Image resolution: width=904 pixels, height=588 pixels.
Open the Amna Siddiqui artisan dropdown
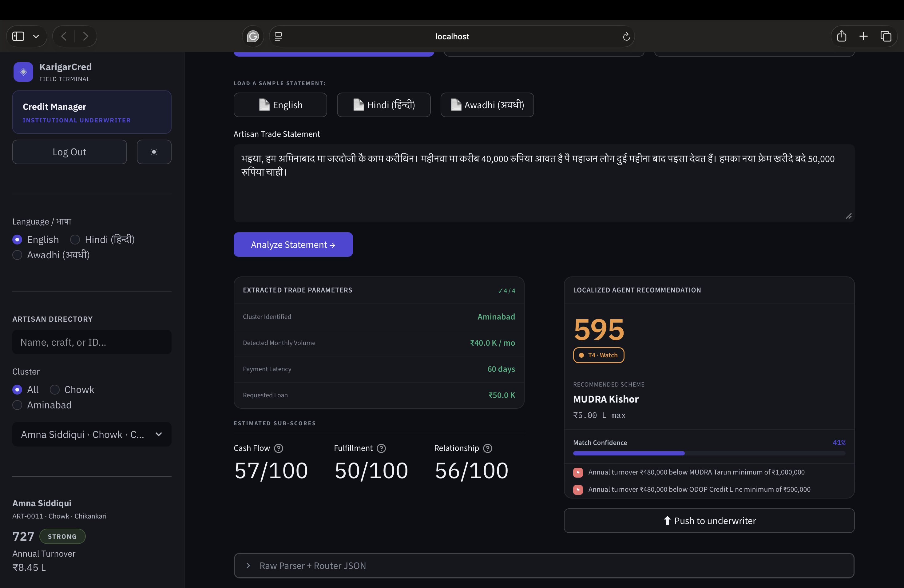(92, 434)
